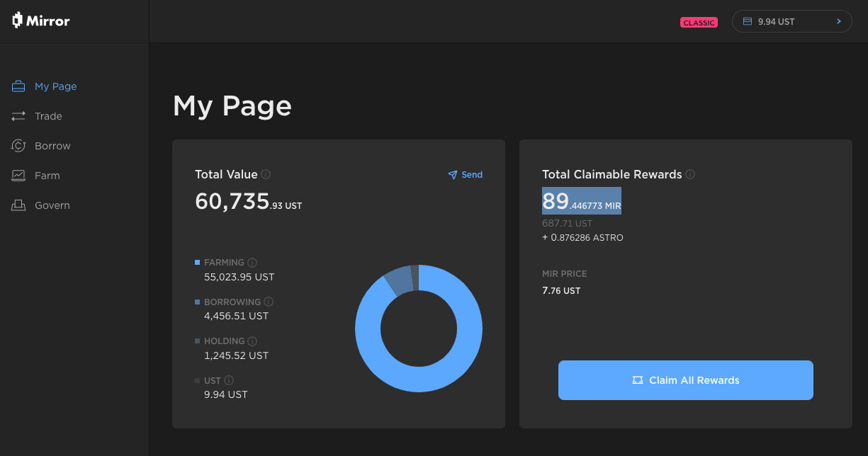Click the 7.76 UST price value

pos(561,291)
